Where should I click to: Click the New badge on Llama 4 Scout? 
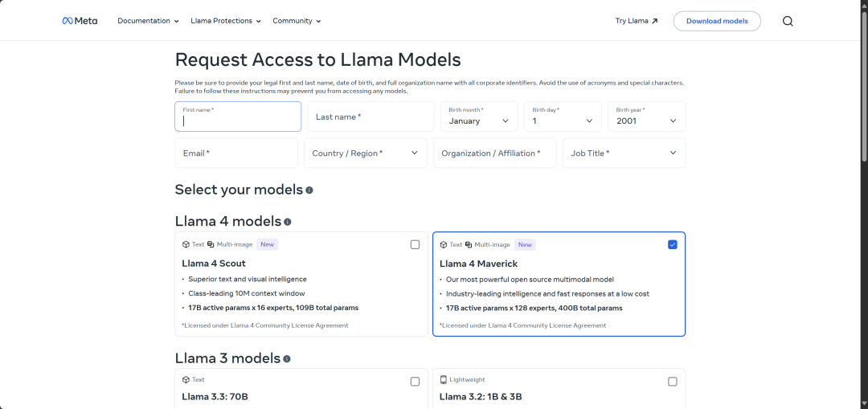click(x=268, y=244)
